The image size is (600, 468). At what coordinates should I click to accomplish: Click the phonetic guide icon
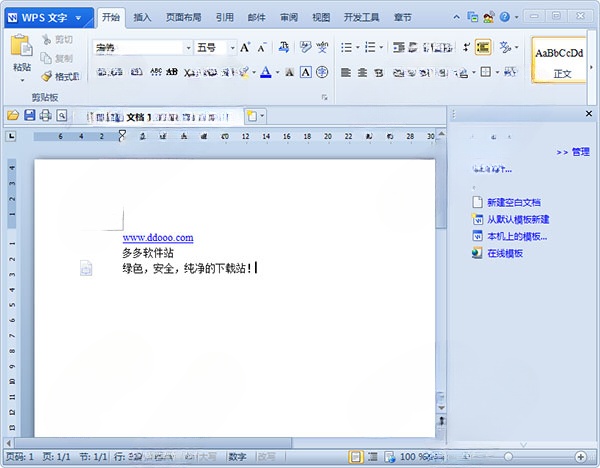pyautogui.click(x=322, y=47)
